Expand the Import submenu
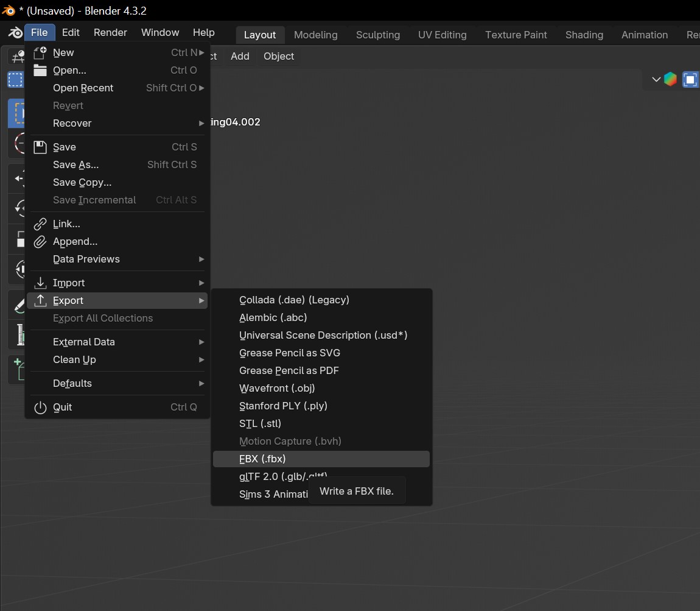 coord(117,283)
